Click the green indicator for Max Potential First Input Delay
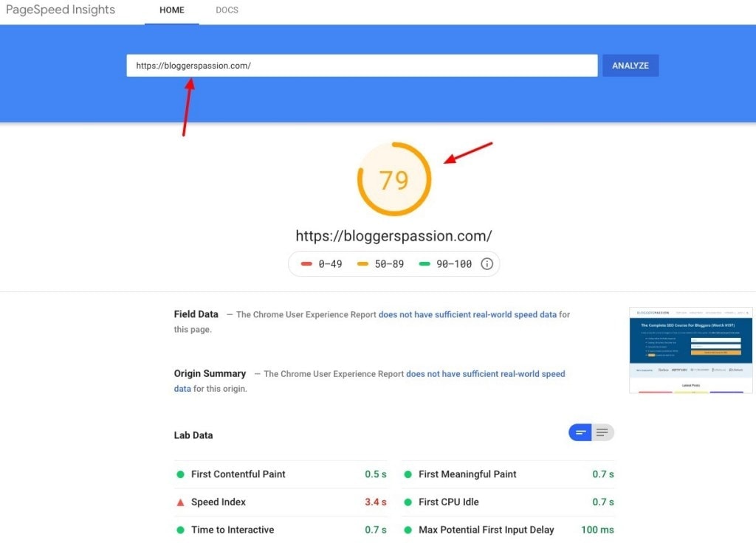The image size is (756, 543). [408, 530]
